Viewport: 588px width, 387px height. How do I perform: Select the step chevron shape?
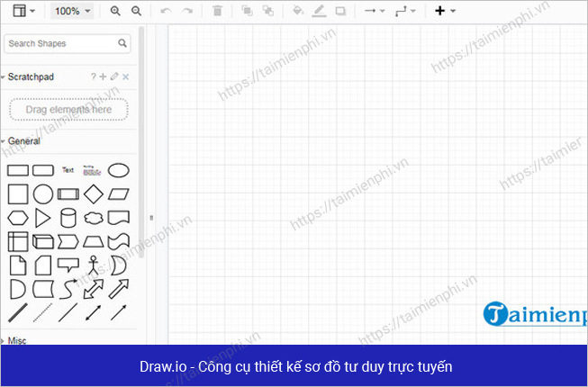[68, 241]
